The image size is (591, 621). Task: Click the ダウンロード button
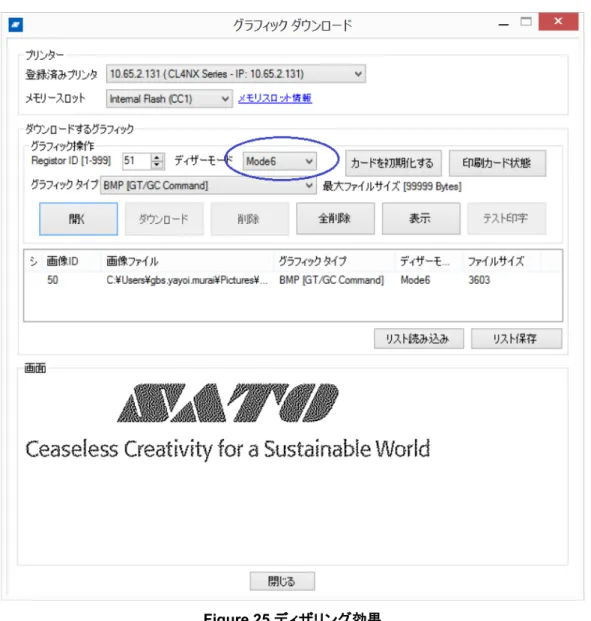point(164,219)
